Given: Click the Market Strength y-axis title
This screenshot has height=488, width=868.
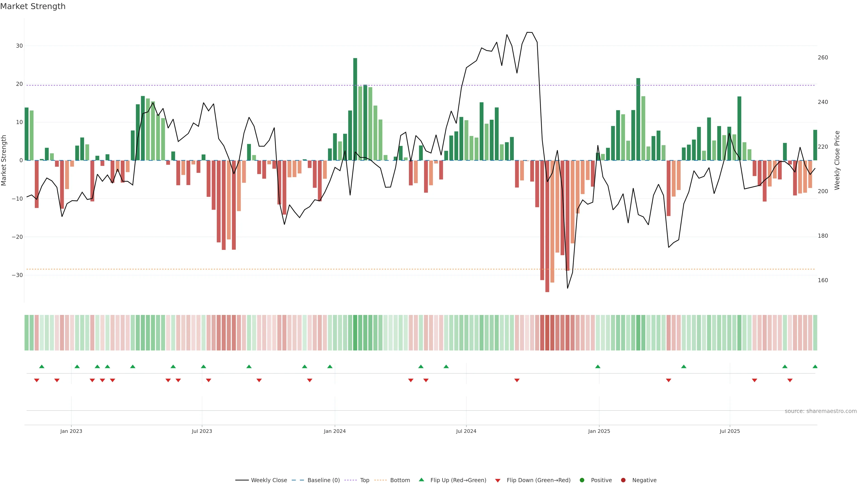Looking at the screenshot, I should [4, 160].
